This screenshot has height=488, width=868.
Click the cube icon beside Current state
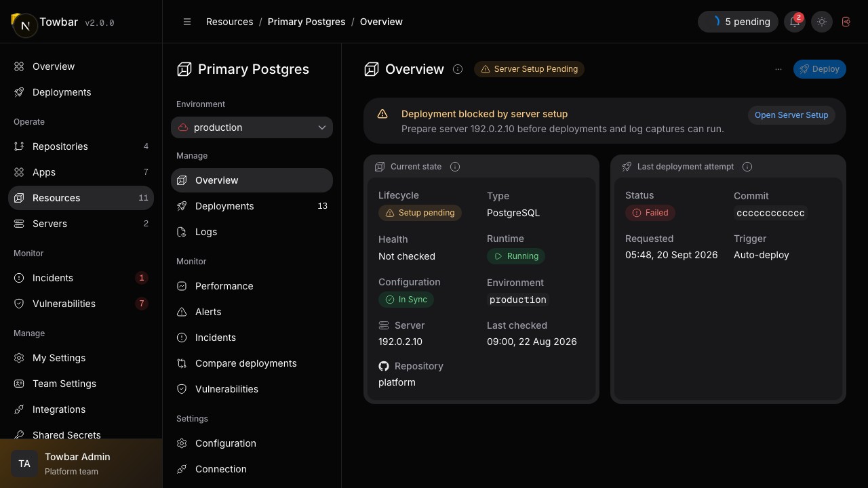(380, 167)
